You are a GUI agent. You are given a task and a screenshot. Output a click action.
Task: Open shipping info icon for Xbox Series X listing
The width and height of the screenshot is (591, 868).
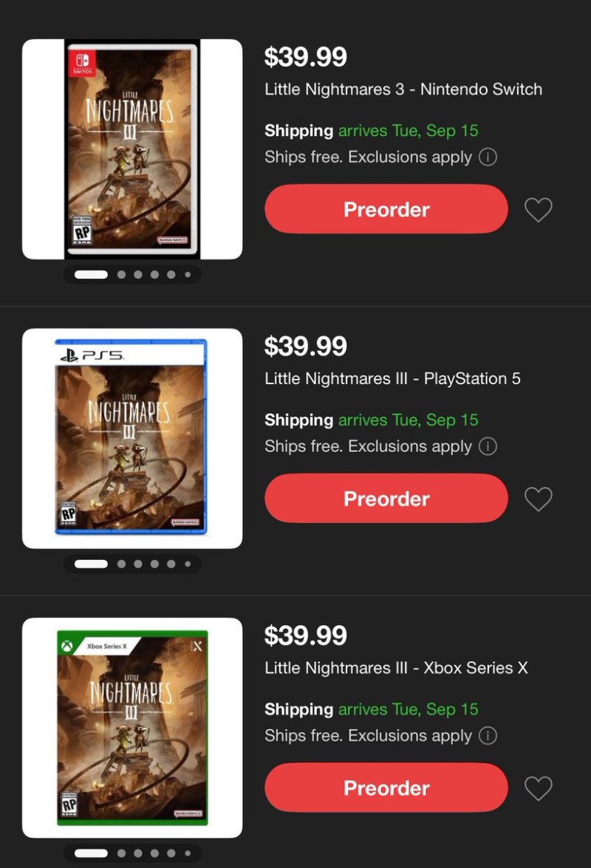[488, 736]
